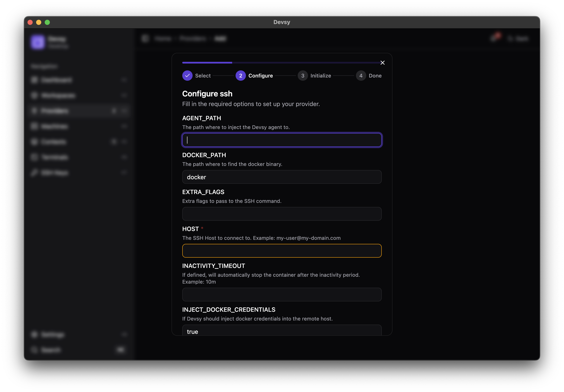Click into the EXTRA_FLAGS text box

pos(282,214)
